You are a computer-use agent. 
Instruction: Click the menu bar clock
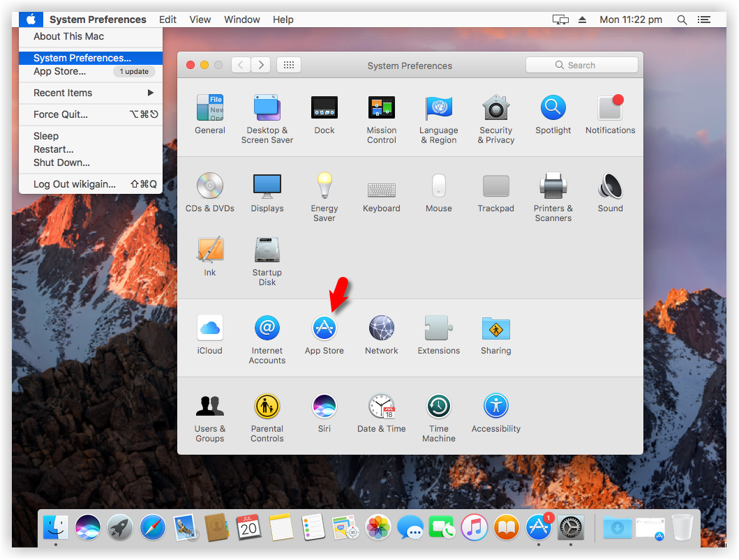(x=631, y=20)
